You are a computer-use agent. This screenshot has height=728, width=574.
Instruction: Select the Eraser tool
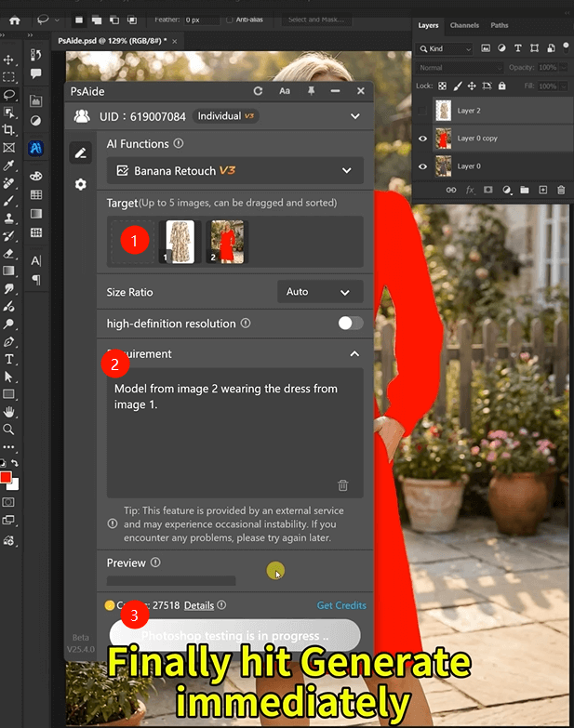[x=8, y=254]
